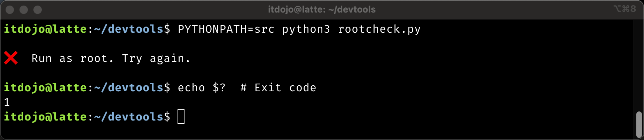Click the exit code output 1
The height and width of the screenshot is (140, 644).
7,102
